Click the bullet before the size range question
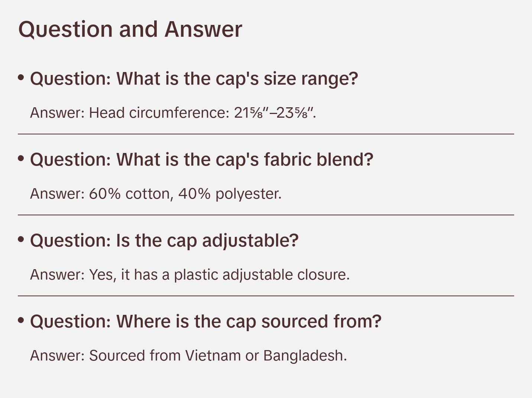532x398 pixels. click(21, 78)
